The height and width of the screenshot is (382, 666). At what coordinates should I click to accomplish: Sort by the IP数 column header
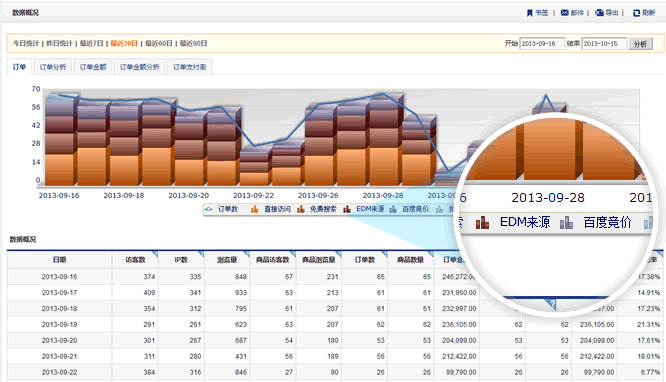(181, 260)
